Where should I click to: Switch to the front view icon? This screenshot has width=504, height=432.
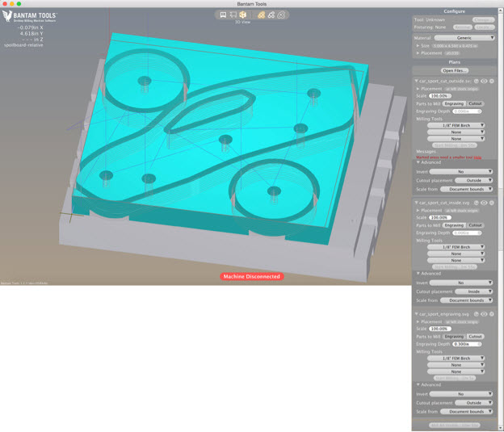[x=223, y=15]
